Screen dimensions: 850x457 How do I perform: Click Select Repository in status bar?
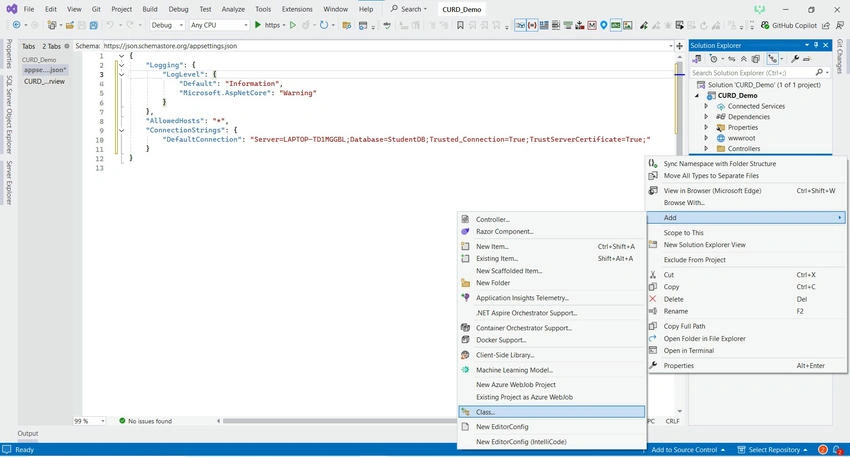(772, 449)
